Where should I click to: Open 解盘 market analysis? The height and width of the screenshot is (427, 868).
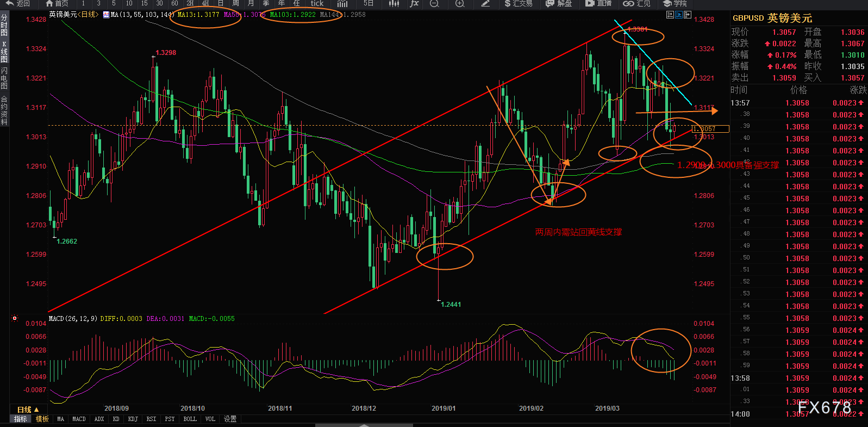(559, 3)
